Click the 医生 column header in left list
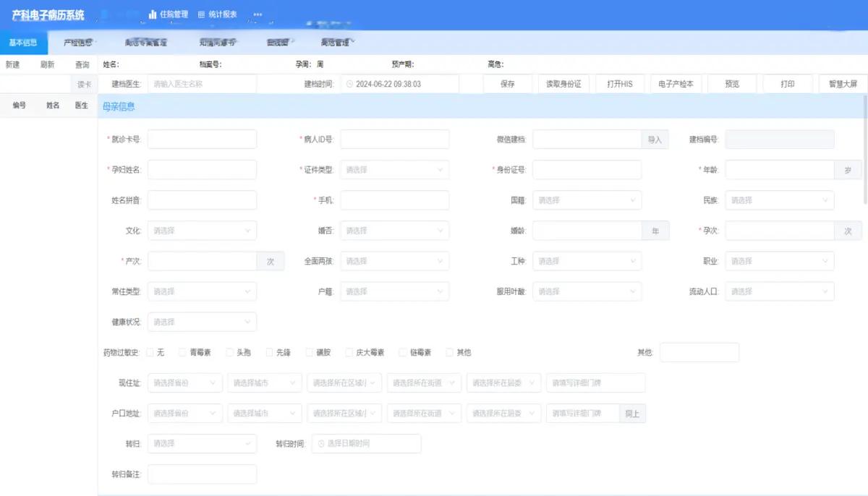 tap(82, 106)
